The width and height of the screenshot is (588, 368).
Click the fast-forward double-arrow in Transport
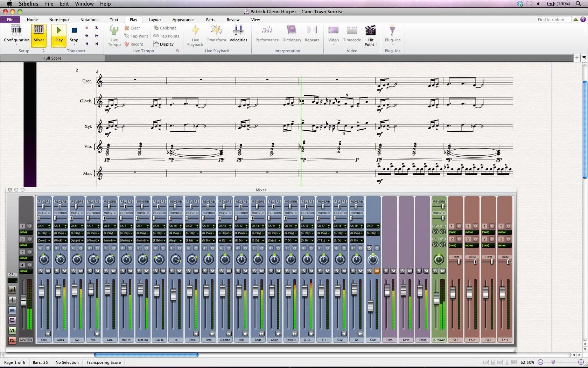click(97, 36)
